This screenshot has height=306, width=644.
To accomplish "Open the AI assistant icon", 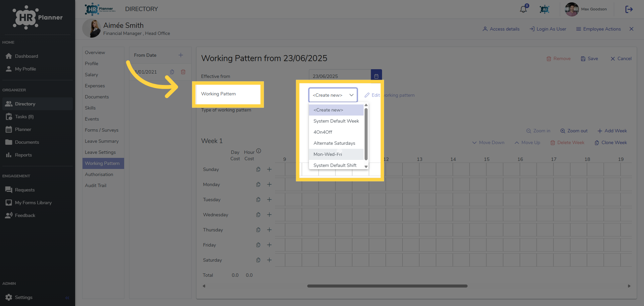I will tap(544, 9).
